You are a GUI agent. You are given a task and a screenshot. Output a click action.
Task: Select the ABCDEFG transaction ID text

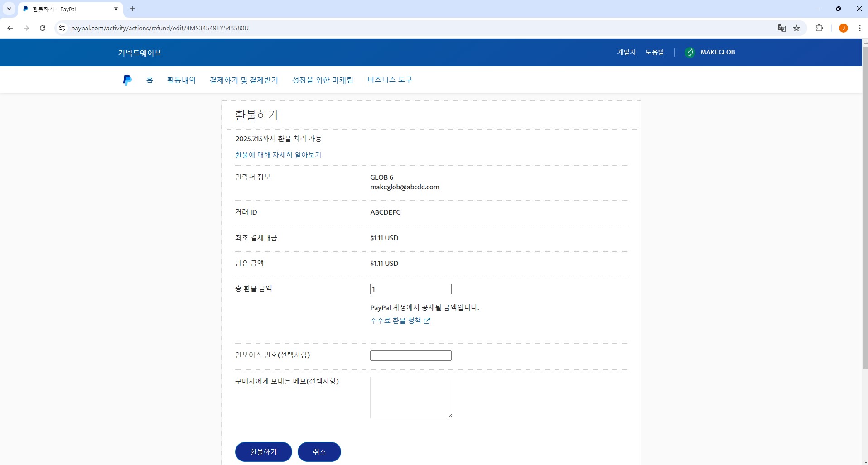[386, 212]
